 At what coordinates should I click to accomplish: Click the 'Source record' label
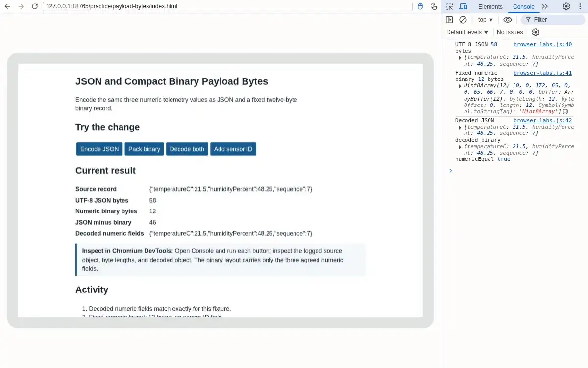96,189
